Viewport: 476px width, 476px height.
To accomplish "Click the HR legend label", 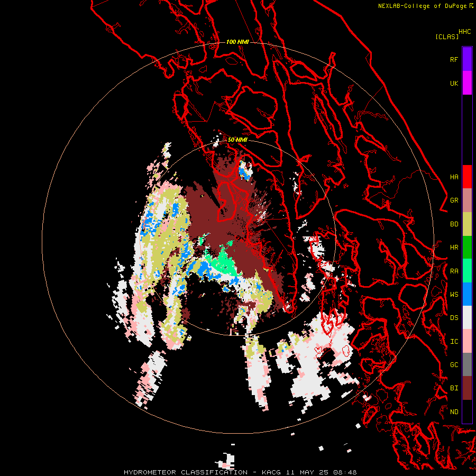I will tap(454, 248).
